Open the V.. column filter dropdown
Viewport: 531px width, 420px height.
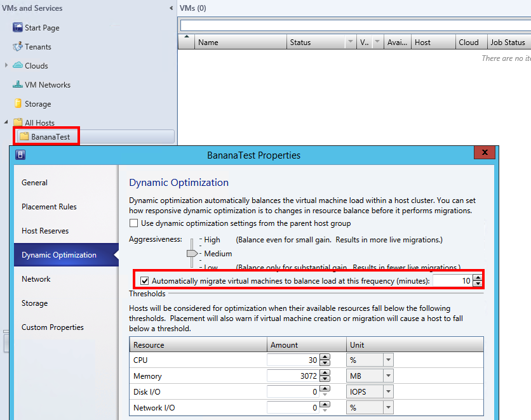tap(377, 42)
